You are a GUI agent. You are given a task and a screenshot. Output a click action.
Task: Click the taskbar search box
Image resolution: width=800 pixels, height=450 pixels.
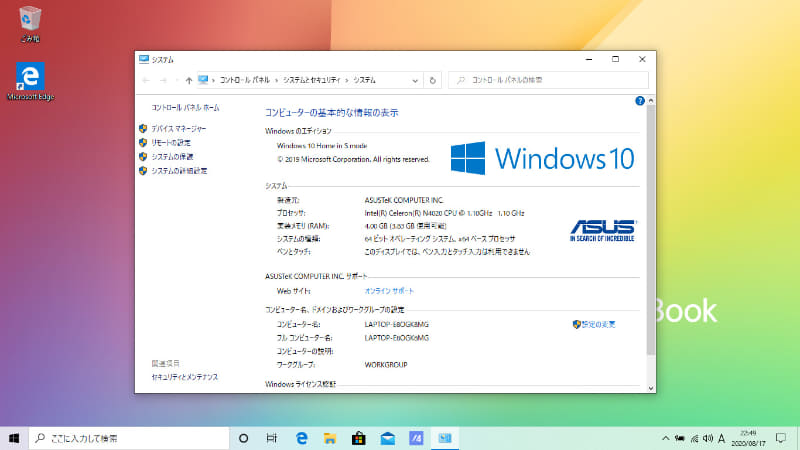click(129, 438)
